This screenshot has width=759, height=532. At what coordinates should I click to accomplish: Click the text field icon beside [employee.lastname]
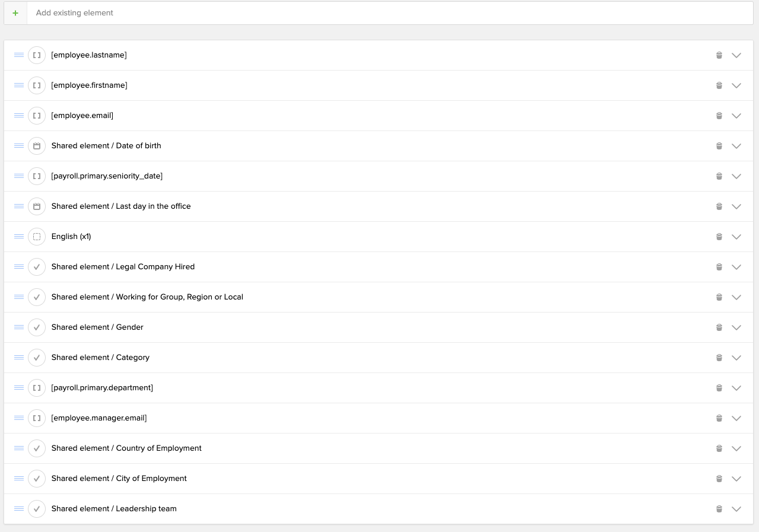(x=36, y=55)
